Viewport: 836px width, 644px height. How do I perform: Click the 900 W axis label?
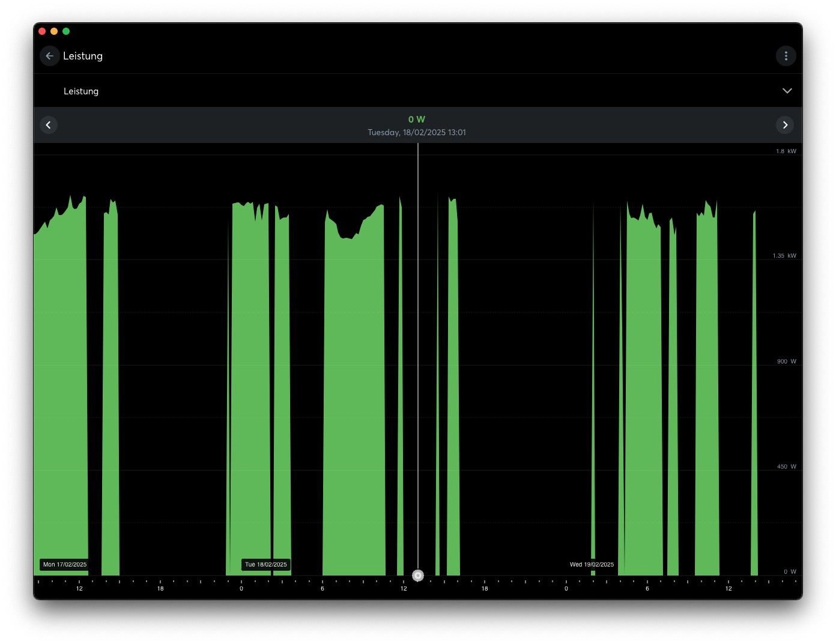(x=786, y=362)
